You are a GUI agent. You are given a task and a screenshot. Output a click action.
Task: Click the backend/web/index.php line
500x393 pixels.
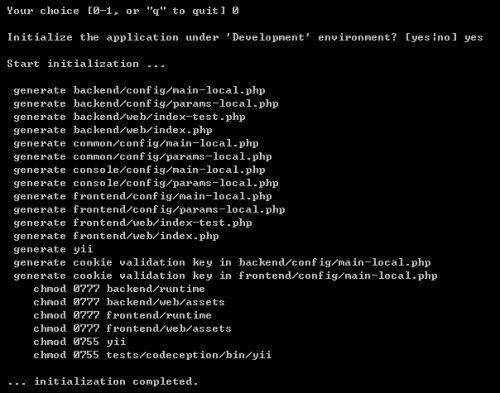click(x=113, y=130)
